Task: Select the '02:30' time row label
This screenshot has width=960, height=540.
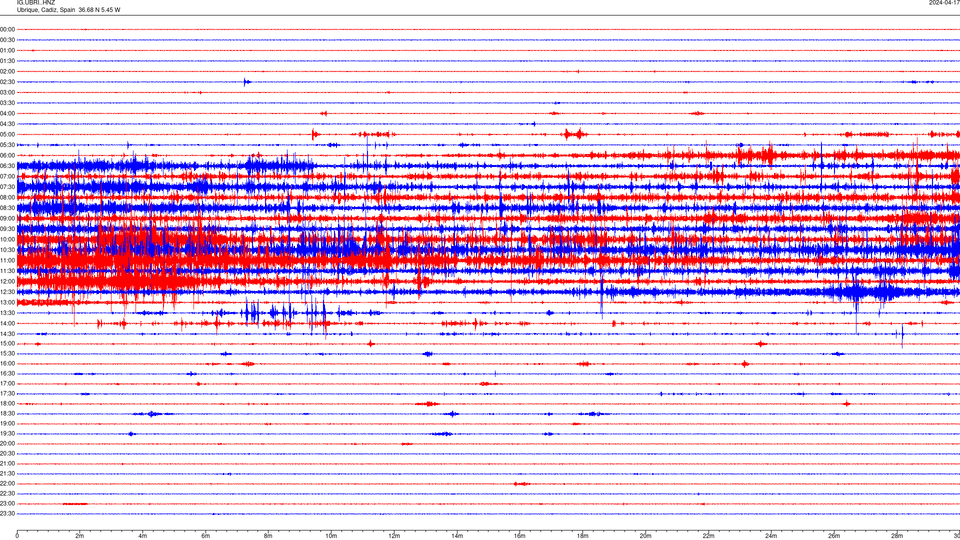Action: pos(7,82)
